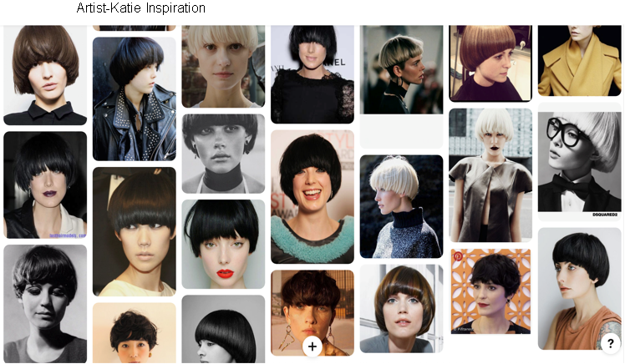Open black-and-white pin with high black collar
Image resolution: width=625 pixels, height=364 pixels.
pos(223,154)
